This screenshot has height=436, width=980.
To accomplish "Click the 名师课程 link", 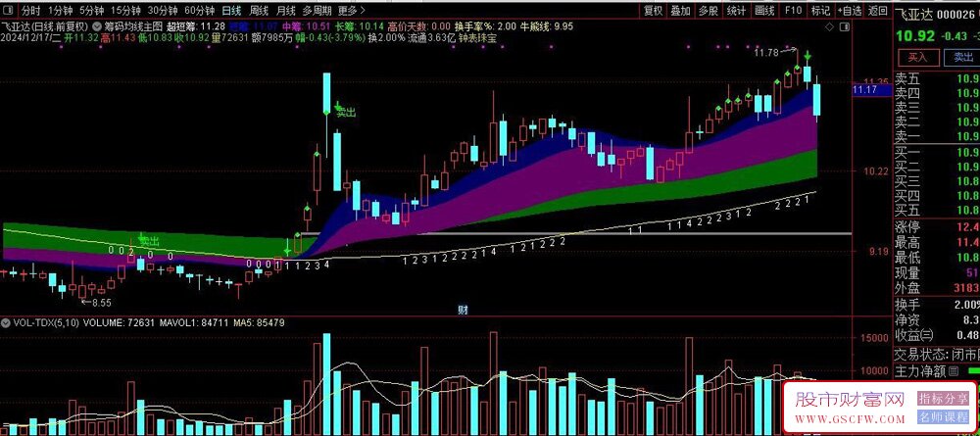I will (x=943, y=416).
